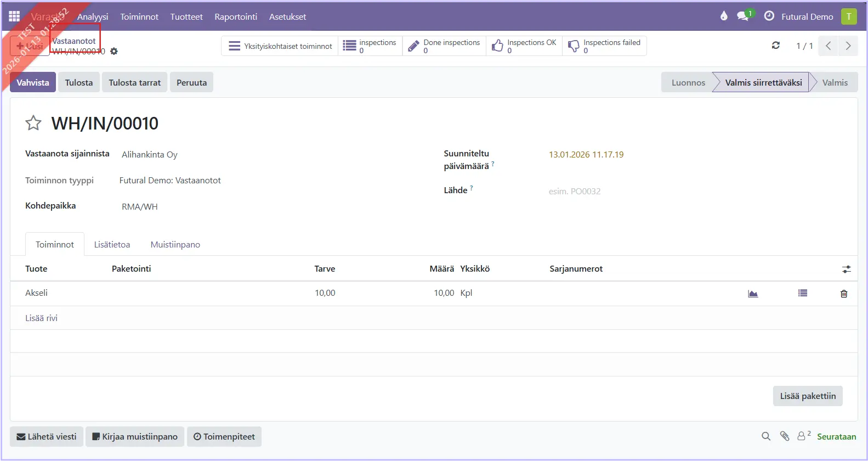Refresh the record with the reload icon
Image resolution: width=868 pixels, height=461 pixels.
click(775, 46)
